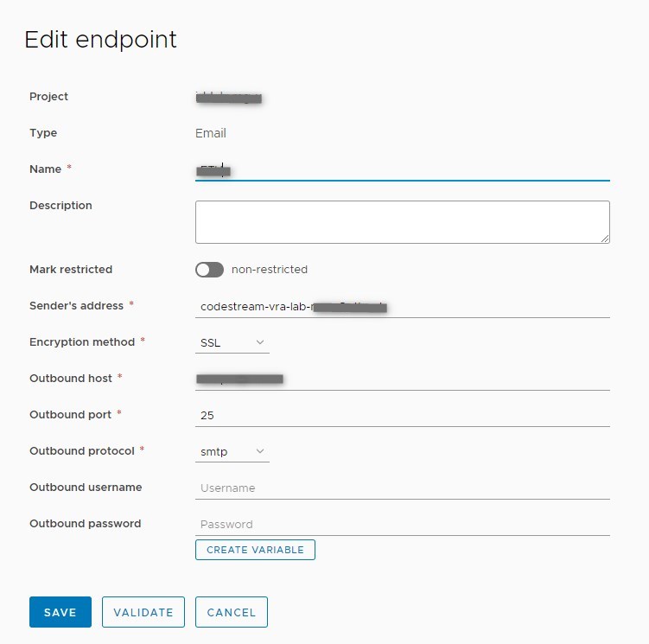
Task: Open the Encryption method SSL dropdown
Action: 232,343
